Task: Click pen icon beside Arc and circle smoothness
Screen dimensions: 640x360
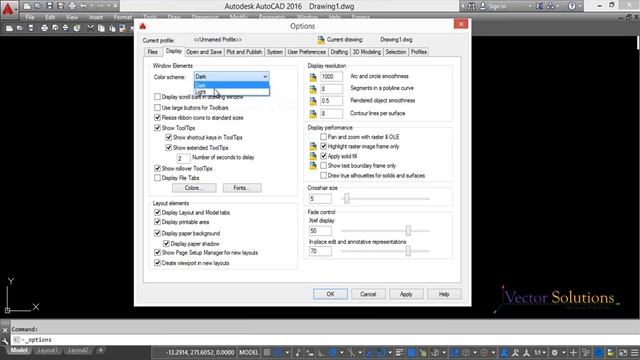Action: (313, 76)
